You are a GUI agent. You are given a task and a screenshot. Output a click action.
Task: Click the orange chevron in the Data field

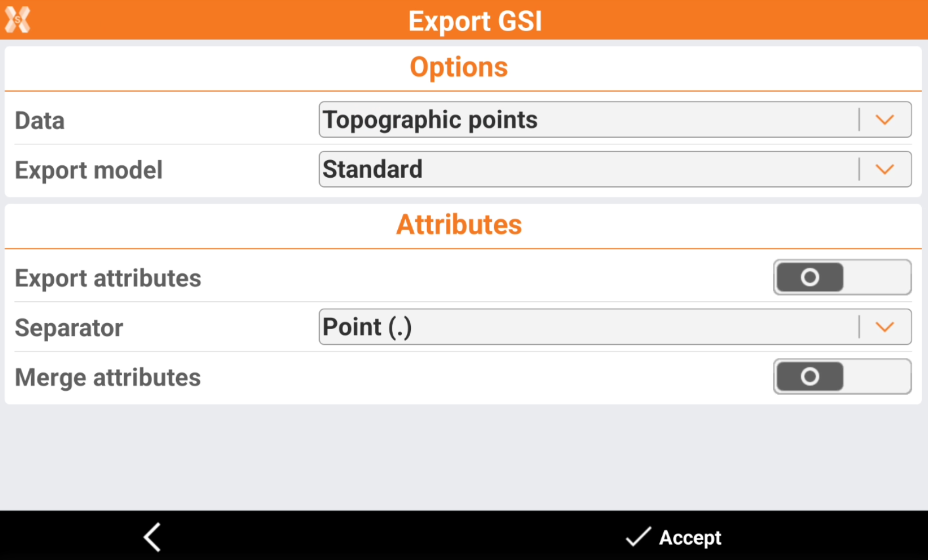(884, 120)
